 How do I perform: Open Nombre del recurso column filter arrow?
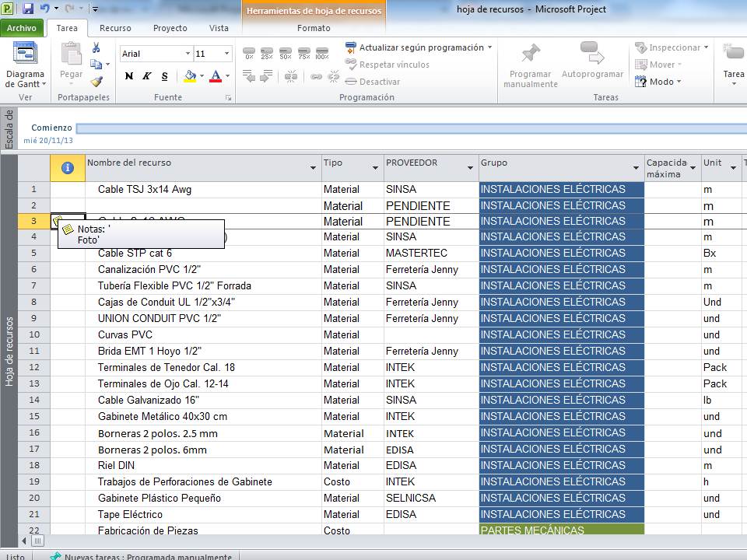pyautogui.click(x=313, y=168)
